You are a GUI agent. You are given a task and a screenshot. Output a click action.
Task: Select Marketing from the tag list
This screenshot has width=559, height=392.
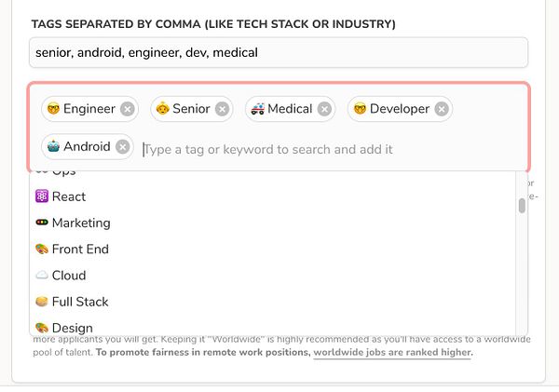point(80,223)
